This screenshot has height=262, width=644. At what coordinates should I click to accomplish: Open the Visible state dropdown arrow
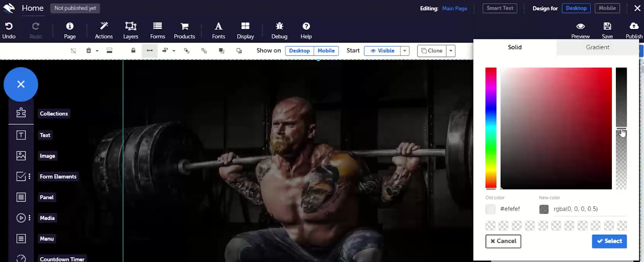(x=405, y=51)
